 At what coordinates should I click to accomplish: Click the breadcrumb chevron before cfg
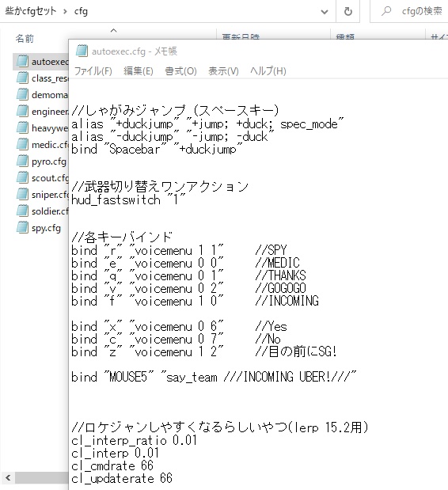(x=65, y=12)
